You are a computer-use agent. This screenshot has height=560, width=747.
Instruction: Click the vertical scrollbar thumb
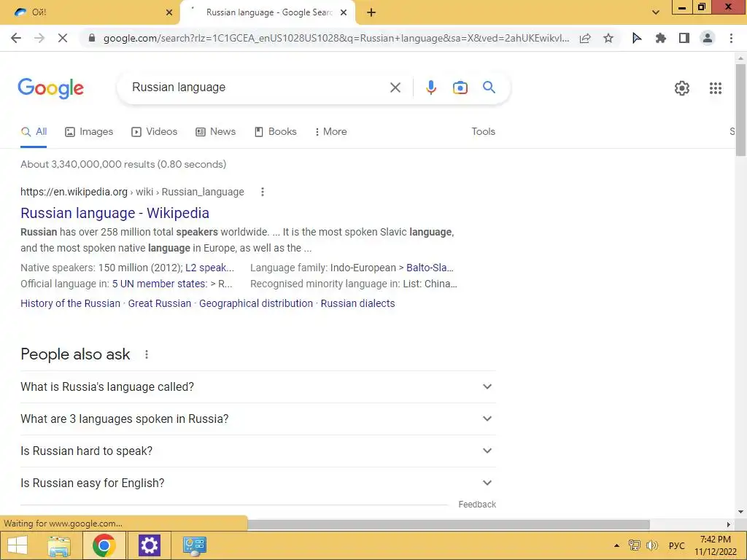click(x=740, y=109)
